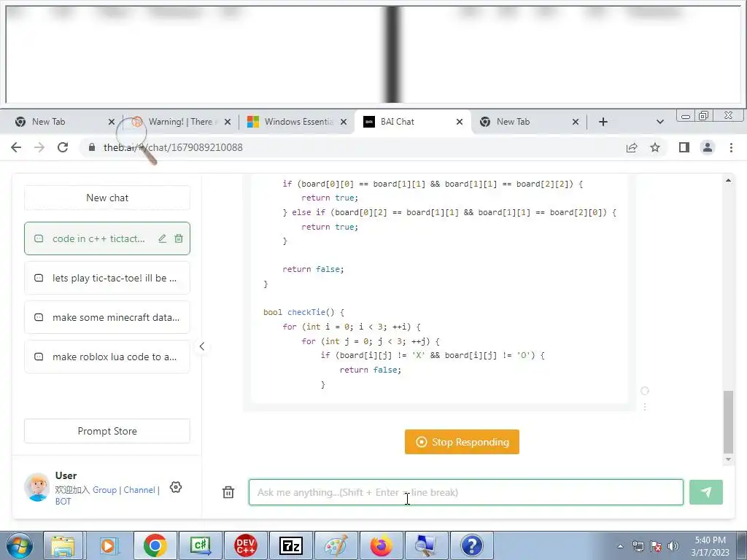
Task: View site security lock information
Action: tap(92, 147)
